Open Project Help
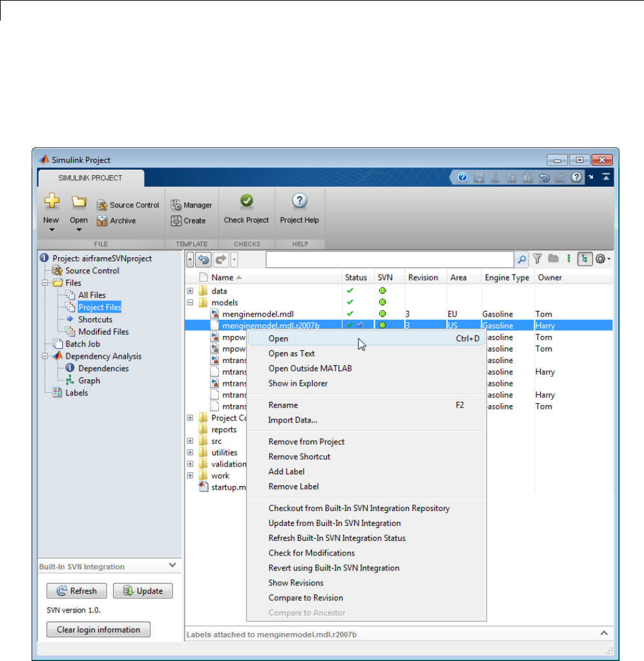644x661 pixels. pos(299,209)
